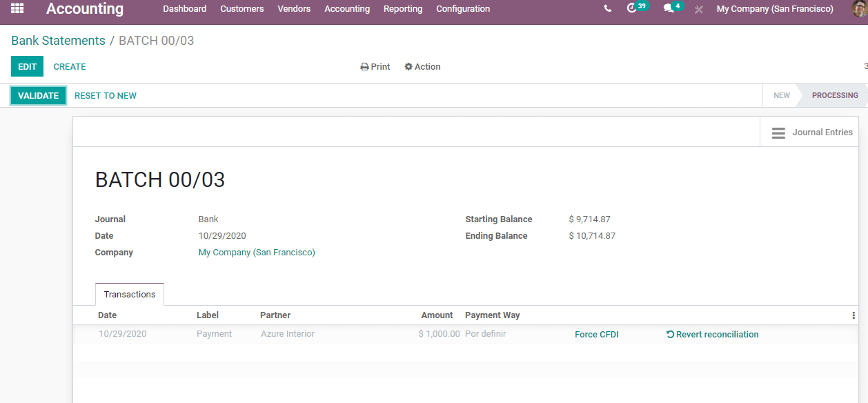Click the Payment label cell
Viewport: 868px width, 403px height.
click(214, 334)
